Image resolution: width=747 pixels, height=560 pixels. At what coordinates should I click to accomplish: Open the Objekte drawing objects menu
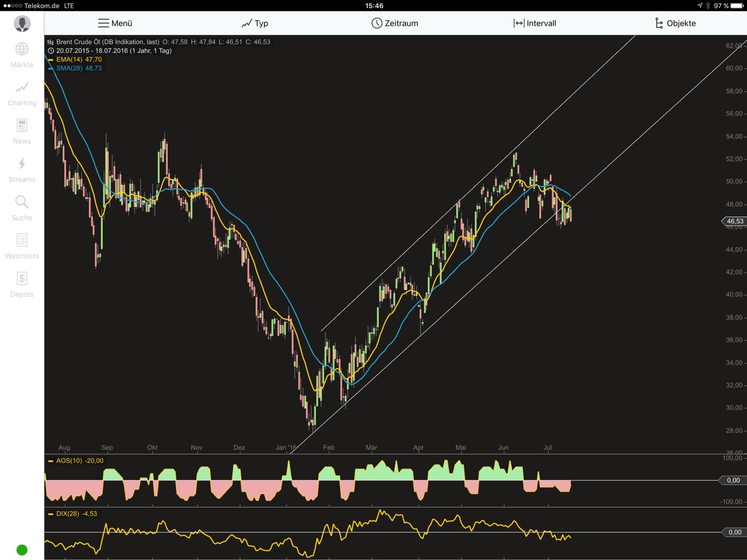click(x=675, y=23)
